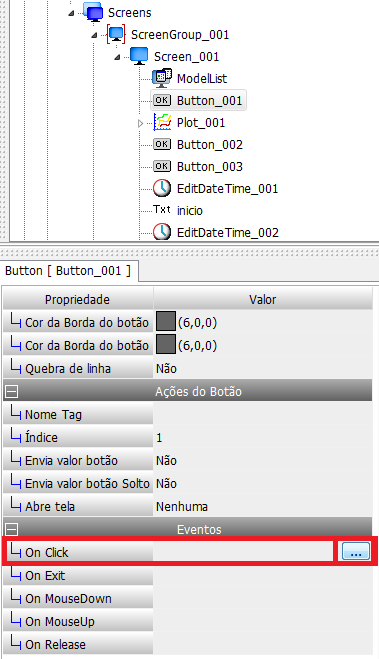Screen dimensions: 379x659
Task: Select Screens in the tree
Action: click(130, 13)
